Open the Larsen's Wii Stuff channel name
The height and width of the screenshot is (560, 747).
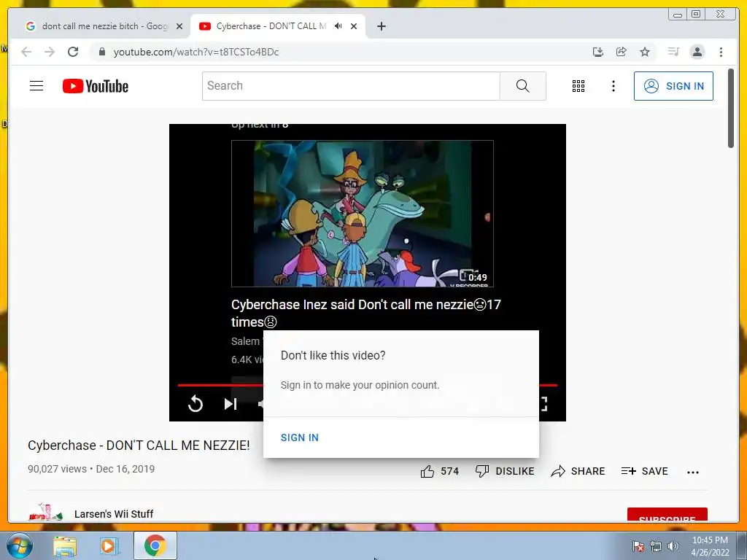(114, 514)
